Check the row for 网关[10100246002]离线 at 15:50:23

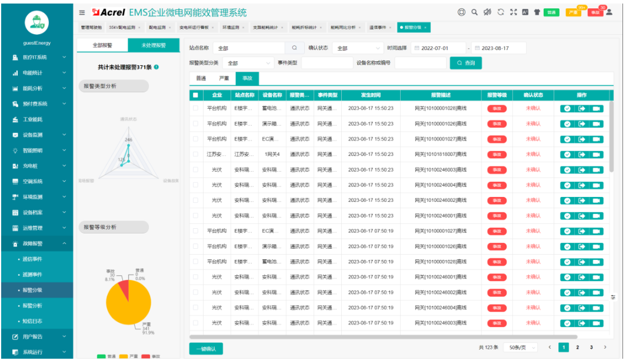pos(195,201)
